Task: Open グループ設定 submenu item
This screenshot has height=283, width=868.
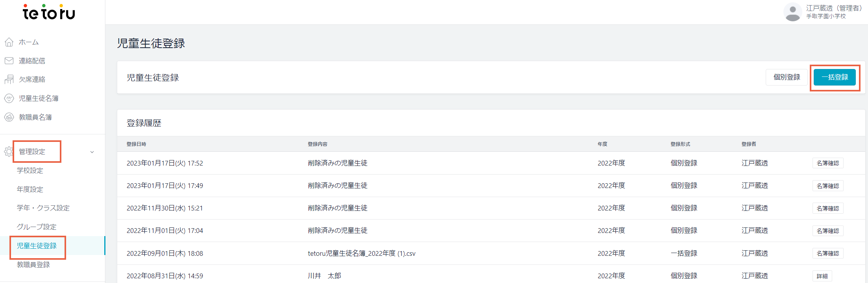Action: click(37, 227)
